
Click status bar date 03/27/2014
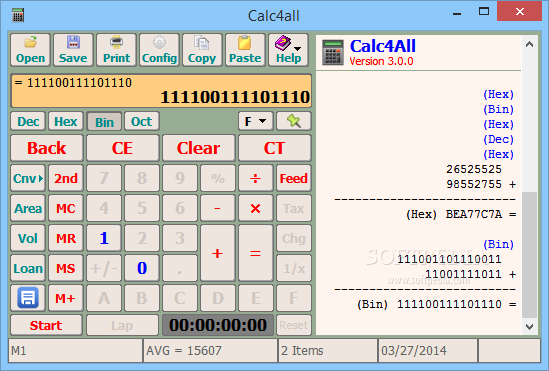[428, 350]
